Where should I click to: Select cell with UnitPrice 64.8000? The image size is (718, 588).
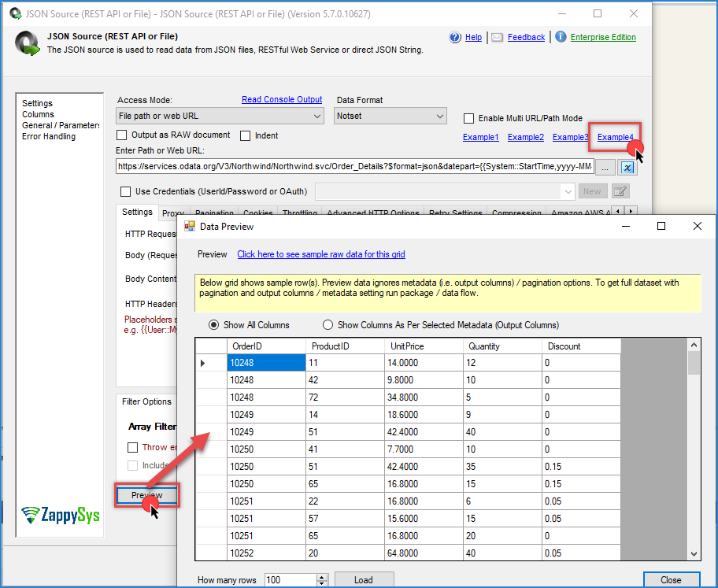(424, 553)
